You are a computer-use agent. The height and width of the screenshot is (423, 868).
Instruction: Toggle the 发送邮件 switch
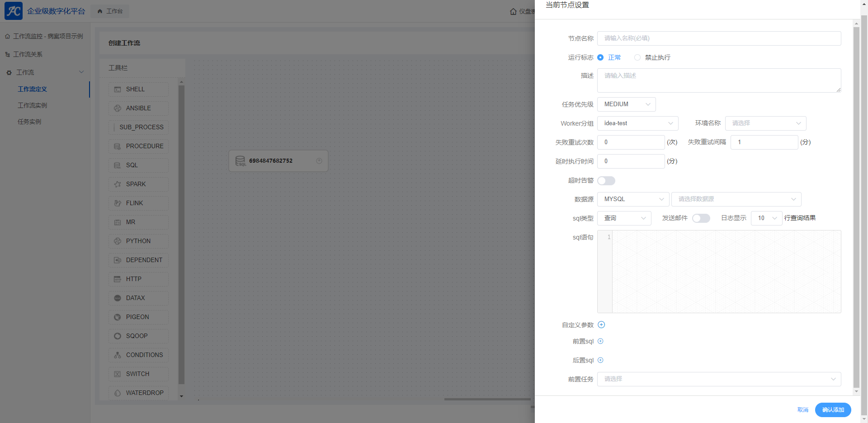(x=701, y=218)
